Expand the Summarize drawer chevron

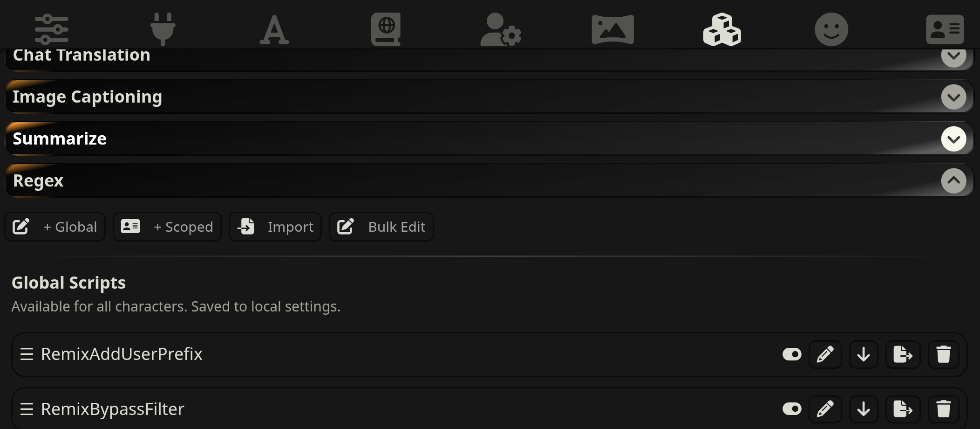pyautogui.click(x=953, y=139)
